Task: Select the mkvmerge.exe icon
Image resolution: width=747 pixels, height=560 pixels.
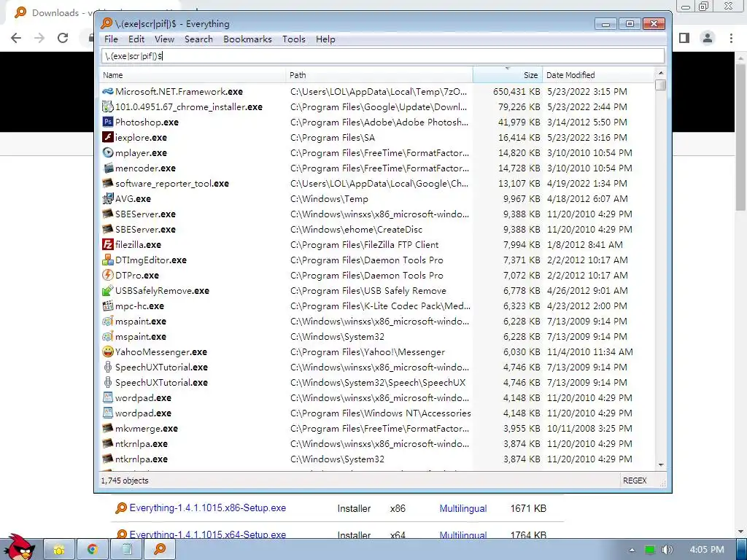Action: pos(108,428)
